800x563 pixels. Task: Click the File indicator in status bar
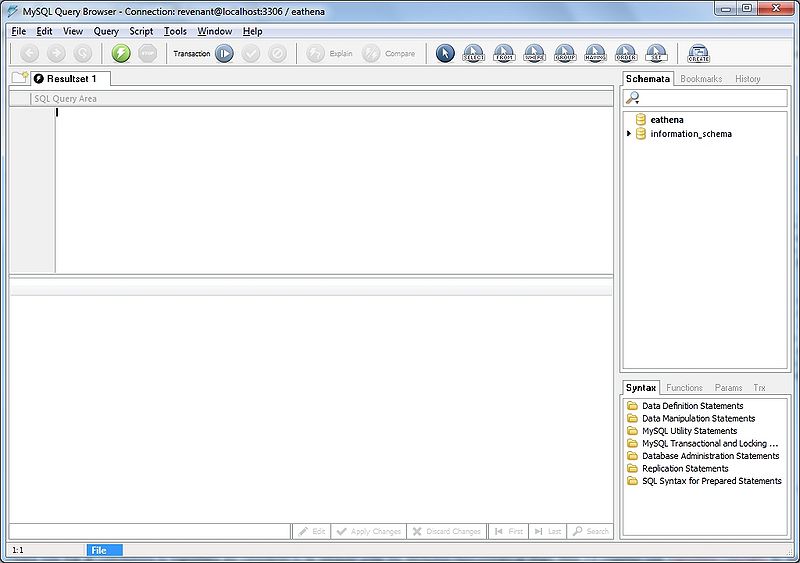pyautogui.click(x=105, y=550)
